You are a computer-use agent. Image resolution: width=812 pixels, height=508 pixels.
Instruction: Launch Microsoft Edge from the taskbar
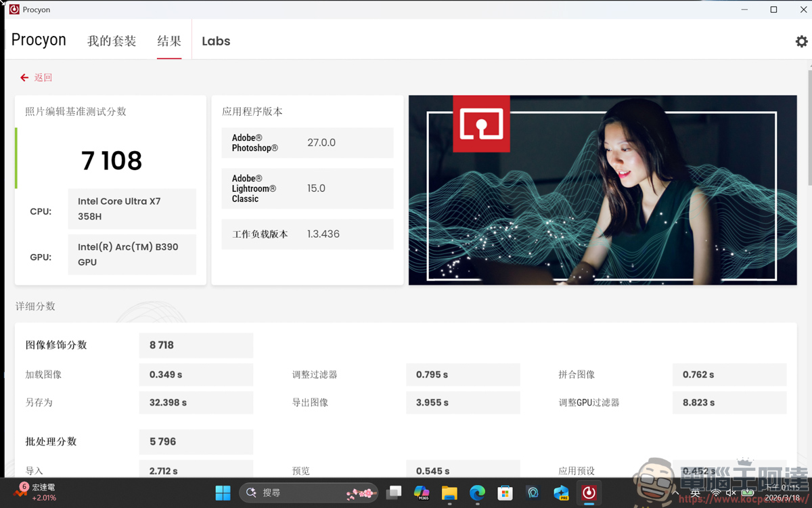click(x=477, y=493)
